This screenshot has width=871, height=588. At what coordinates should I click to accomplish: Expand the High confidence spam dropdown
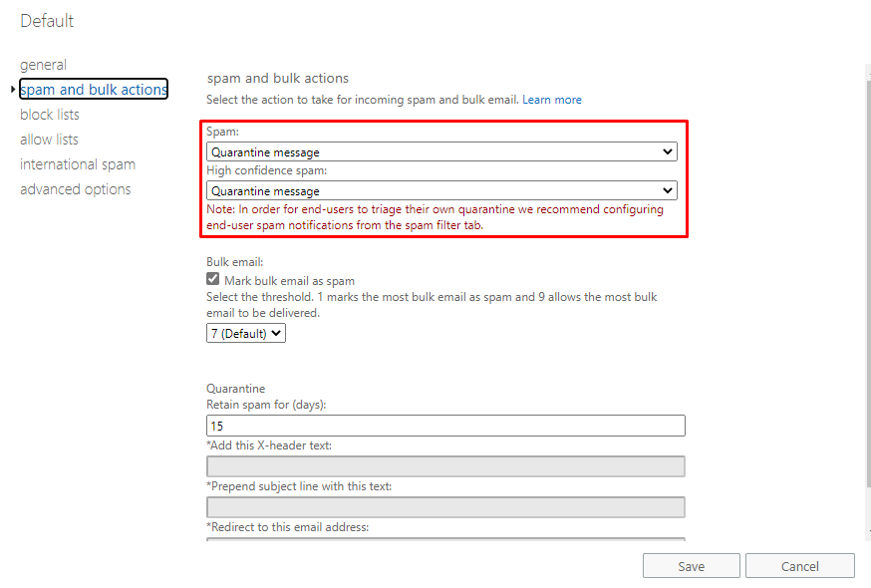(441, 190)
